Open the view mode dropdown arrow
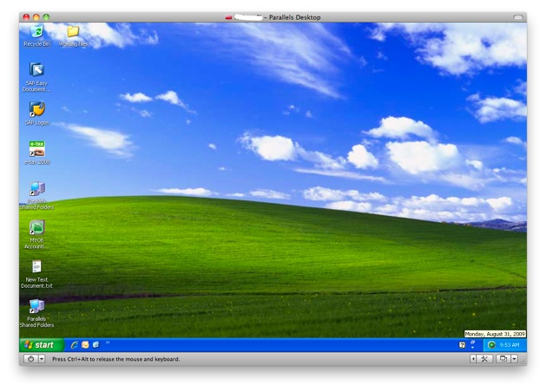 tap(514, 359)
